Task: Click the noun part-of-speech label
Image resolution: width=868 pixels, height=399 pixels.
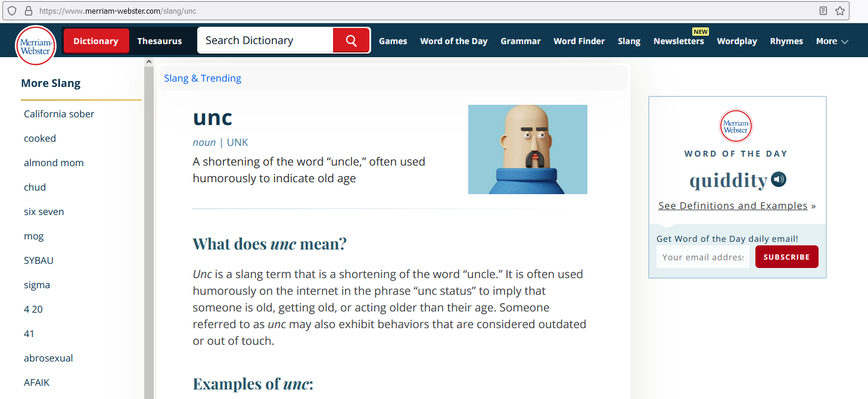Action: [x=204, y=142]
